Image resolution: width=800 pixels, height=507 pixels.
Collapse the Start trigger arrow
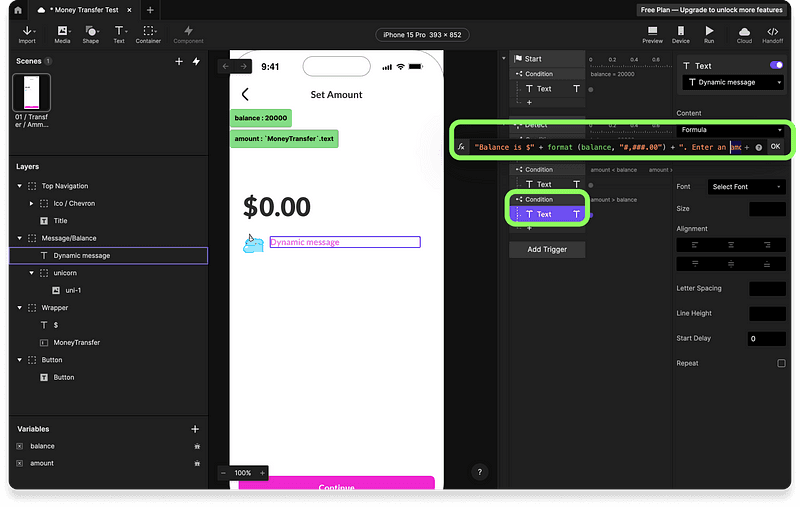click(504, 59)
